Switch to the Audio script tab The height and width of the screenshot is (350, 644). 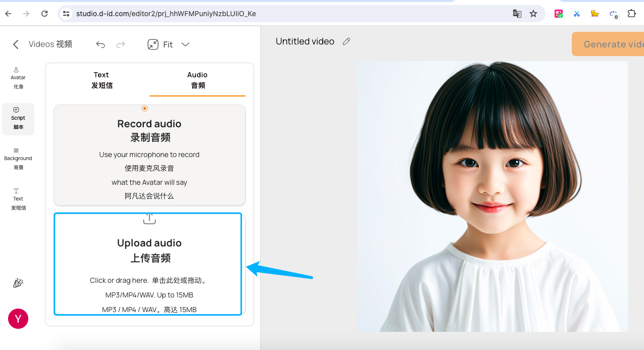(197, 80)
